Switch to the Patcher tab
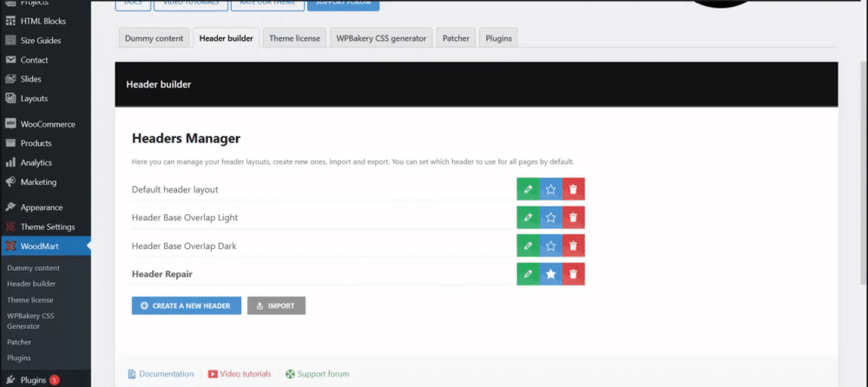This screenshot has width=868, height=387. 456,38
